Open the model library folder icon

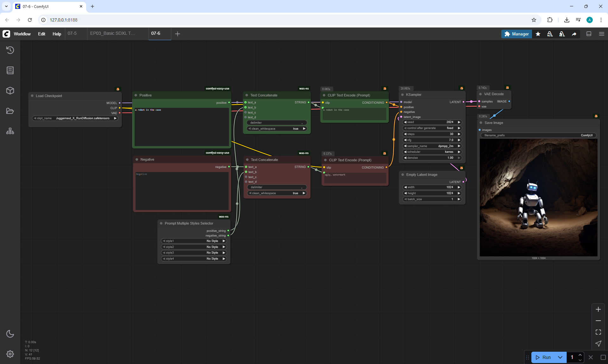pos(10,111)
